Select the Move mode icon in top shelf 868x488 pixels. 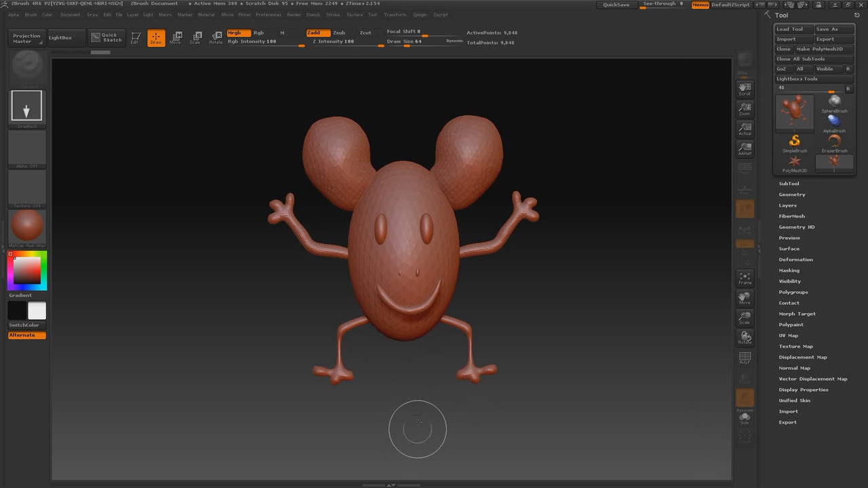[x=176, y=38]
